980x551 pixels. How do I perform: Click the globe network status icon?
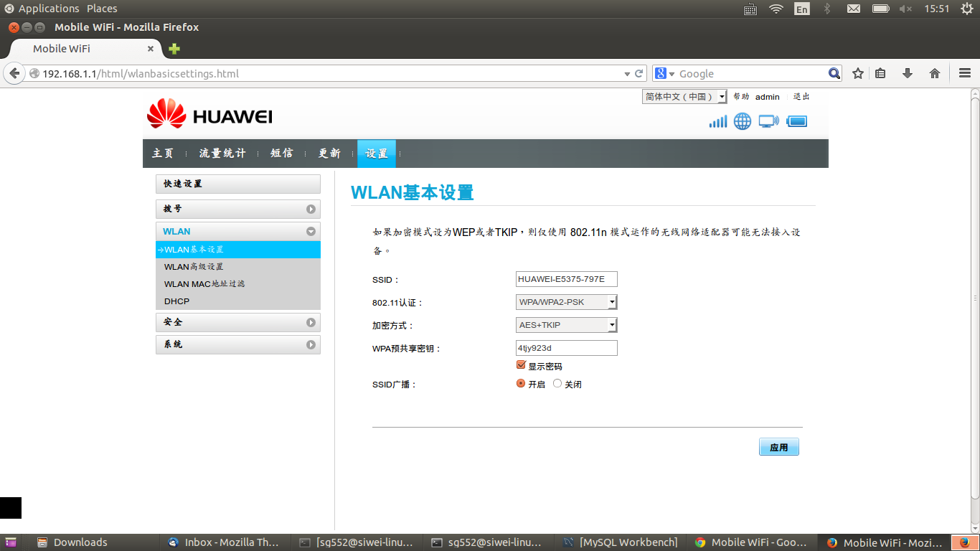coord(743,121)
